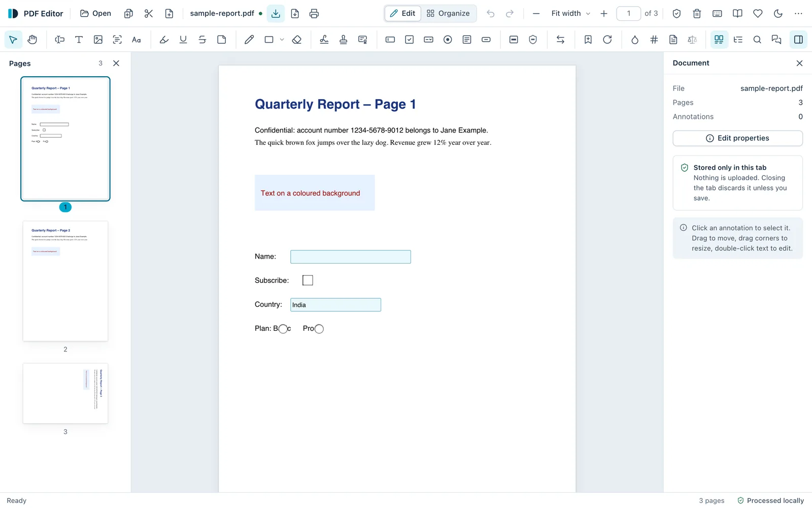
Task: Switch to Edit mode tab
Action: pos(403,14)
